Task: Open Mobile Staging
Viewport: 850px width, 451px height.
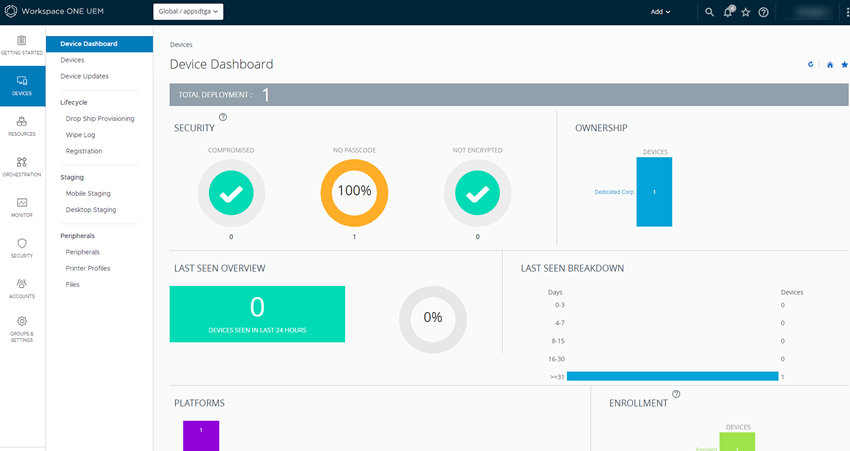Action: point(88,194)
